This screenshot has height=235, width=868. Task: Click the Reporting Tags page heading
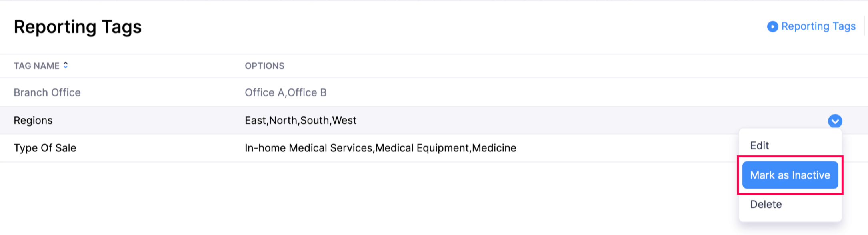tap(78, 27)
